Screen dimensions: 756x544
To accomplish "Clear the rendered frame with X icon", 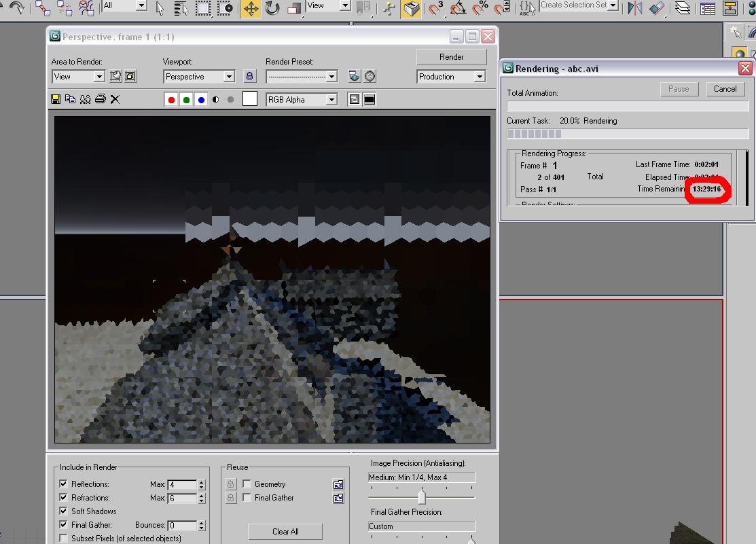I will tap(115, 99).
